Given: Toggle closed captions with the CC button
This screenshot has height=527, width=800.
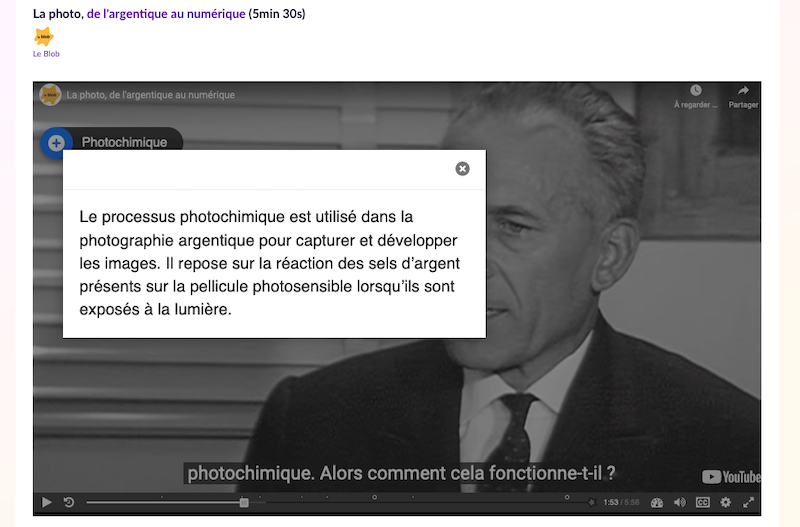Looking at the screenshot, I should click(703, 502).
